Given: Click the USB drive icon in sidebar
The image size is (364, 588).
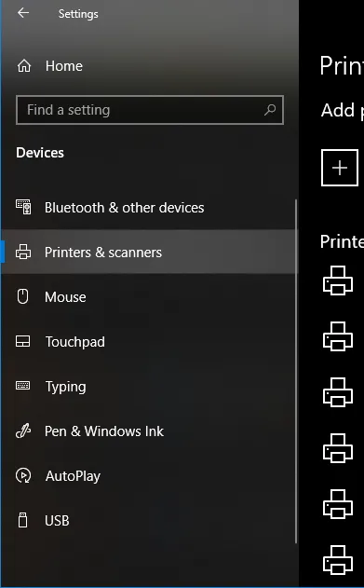Looking at the screenshot, I should point(23,520).
